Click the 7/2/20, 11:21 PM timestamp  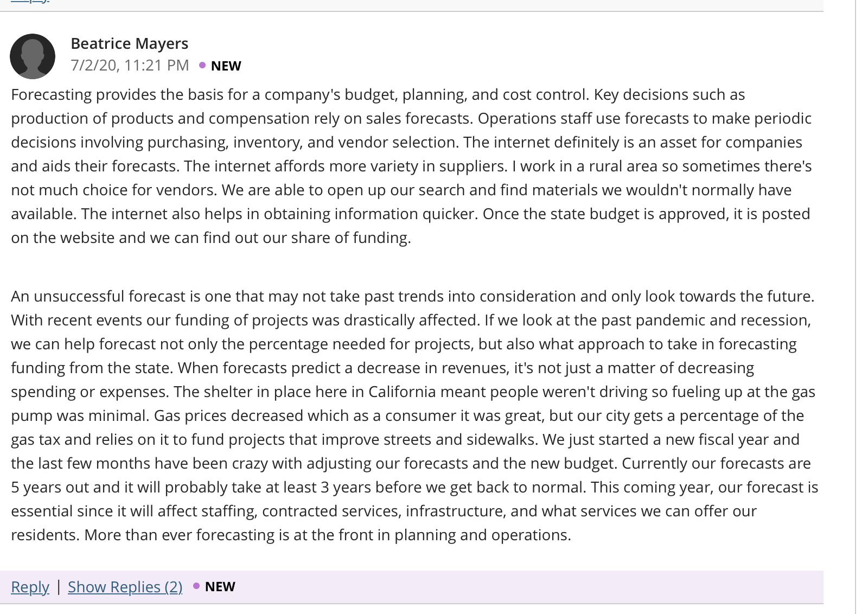click(x=130, y=65)
